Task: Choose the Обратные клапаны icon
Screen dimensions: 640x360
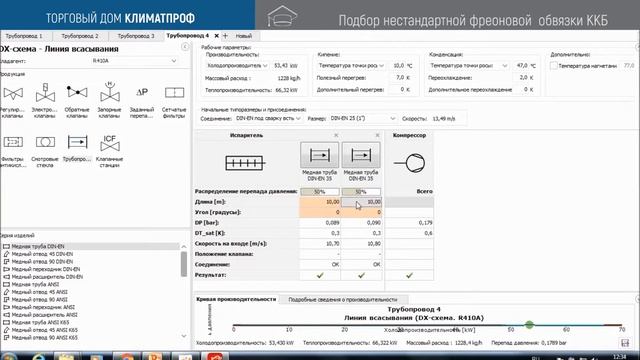Action: coord(77,92)
